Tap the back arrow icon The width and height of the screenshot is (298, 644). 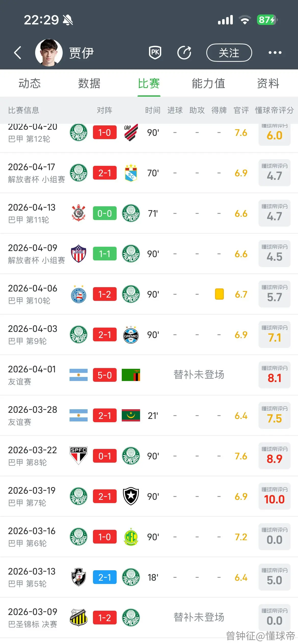[18, 53]
